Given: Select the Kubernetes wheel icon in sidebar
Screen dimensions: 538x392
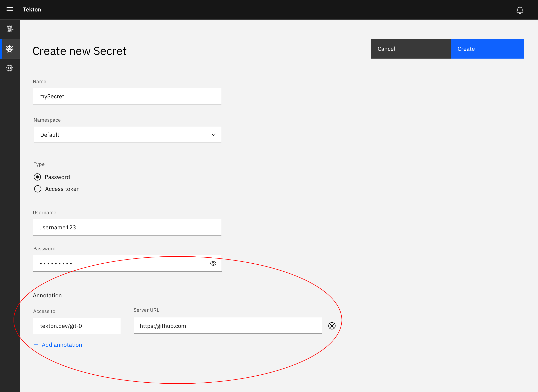Looking at the screenshot, I should 10,49.
